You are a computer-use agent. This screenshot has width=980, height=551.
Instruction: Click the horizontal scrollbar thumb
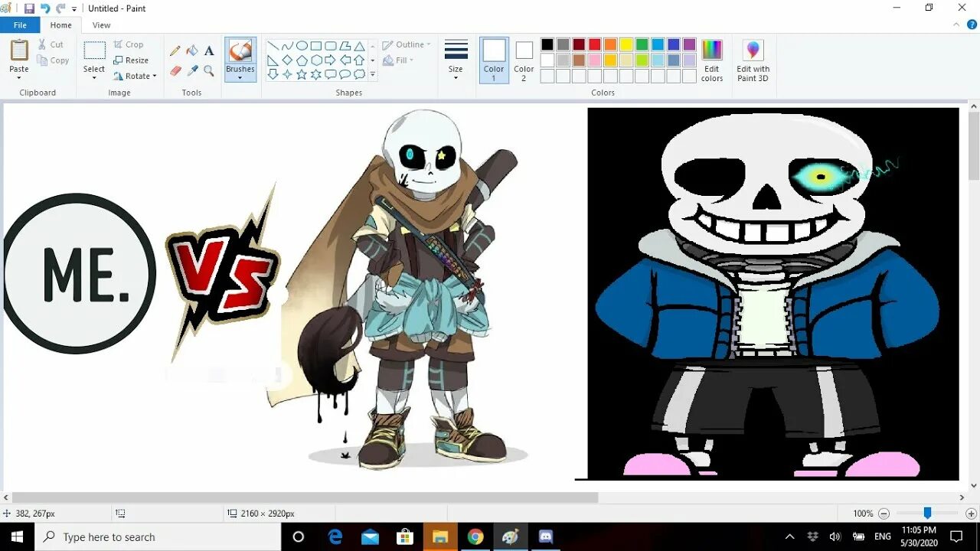pyautogui.click(x=305, y=497)
